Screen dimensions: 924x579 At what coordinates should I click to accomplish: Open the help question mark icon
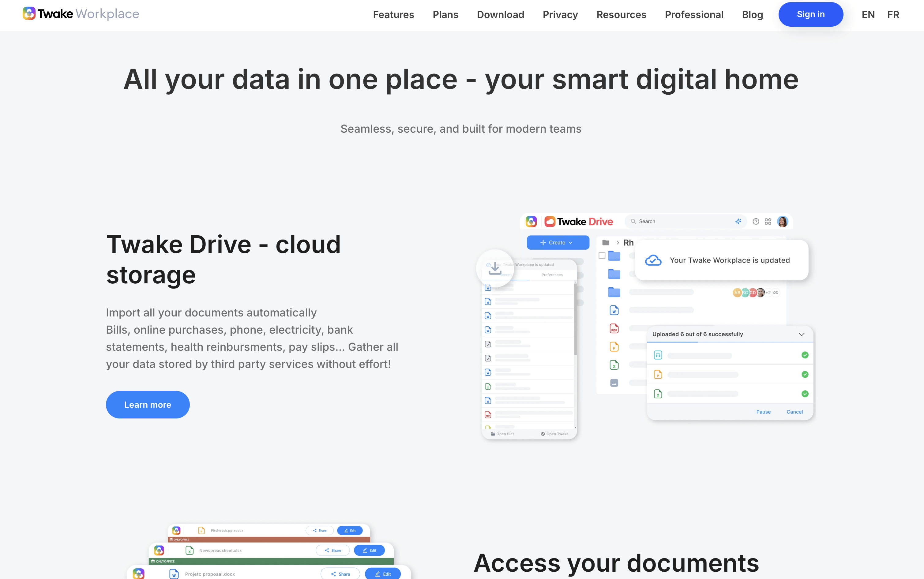[756, 221]
